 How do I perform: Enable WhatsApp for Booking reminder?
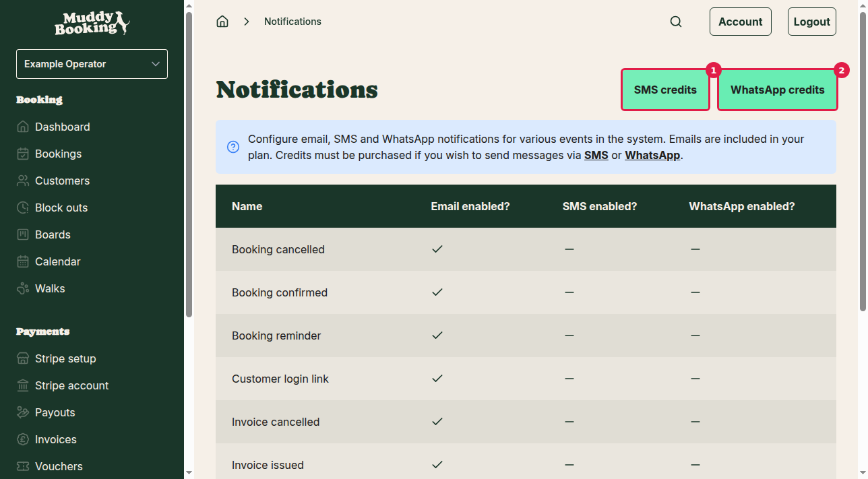pyautogui.click(x=695, y=336)
